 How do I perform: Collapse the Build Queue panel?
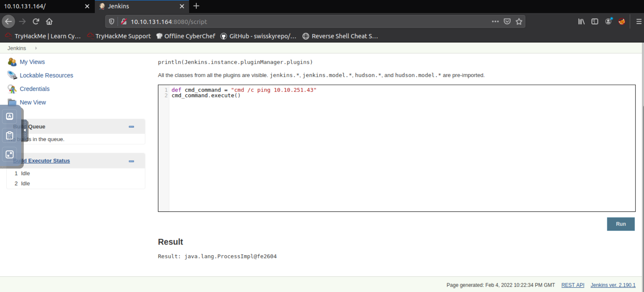coord(131,127)
